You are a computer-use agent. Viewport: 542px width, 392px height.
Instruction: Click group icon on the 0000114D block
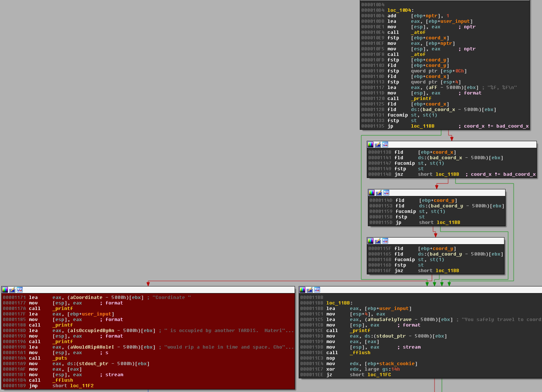(x=386, y=193)
